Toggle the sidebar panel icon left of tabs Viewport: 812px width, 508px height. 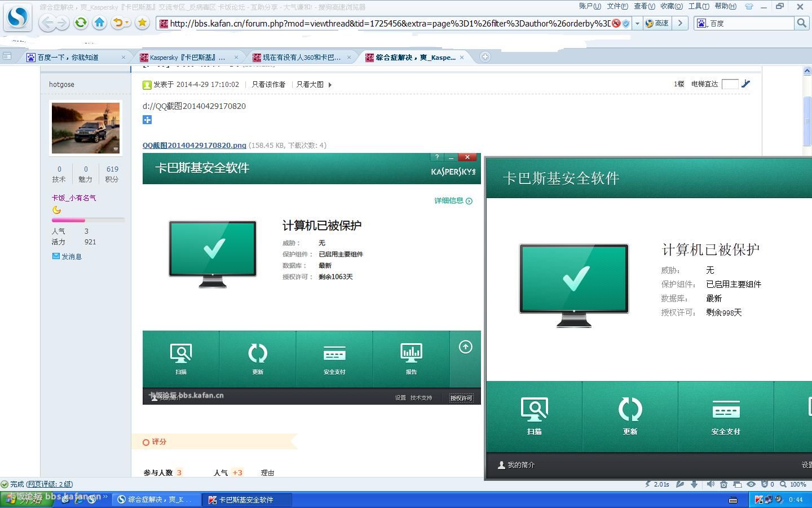pyautogui.click(x=7, y=56)
